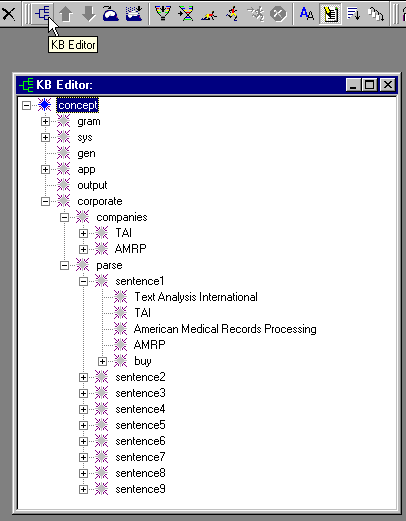
Task: Click the blue font 'AA' toolbar icon
Action: [307, 14]
